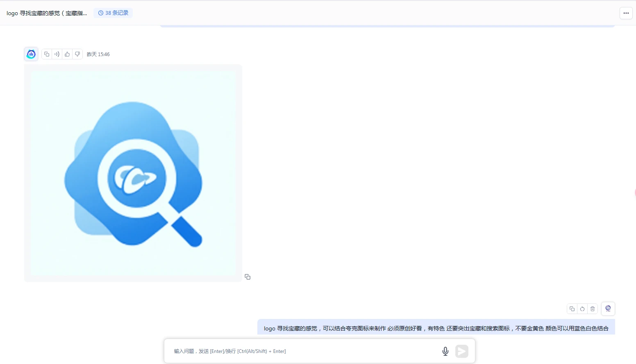Play the AI reply aloud
Viewport: 636px width, 364px height.
point(57,54)
